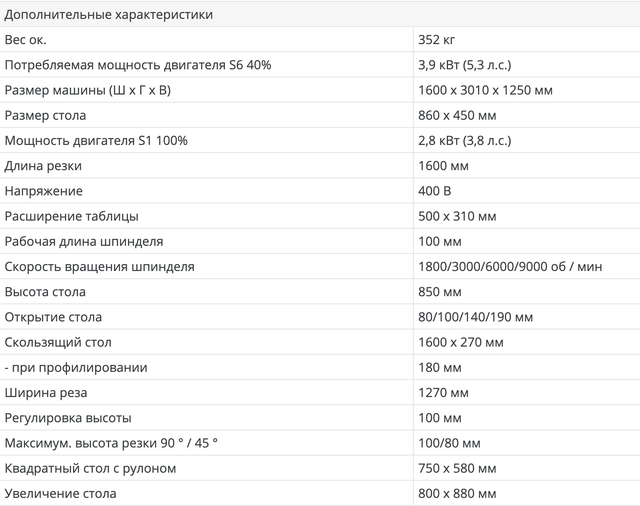This screenshot has height=506, width=640.
Task: Click the '- при профилировании' row label
Action: 76,368
